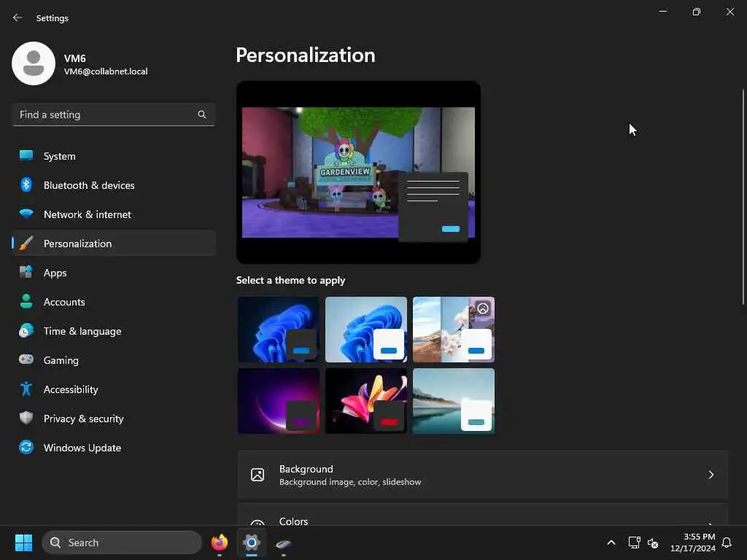
Task: Click the Accessibility figure icon
Action: coord(26,389)
